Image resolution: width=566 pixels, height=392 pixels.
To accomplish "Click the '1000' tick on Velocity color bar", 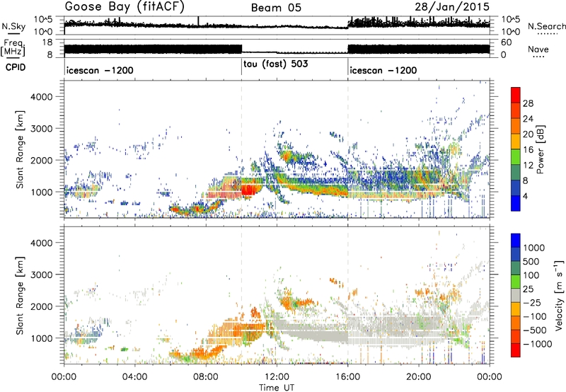I will (x=533, y=248).
